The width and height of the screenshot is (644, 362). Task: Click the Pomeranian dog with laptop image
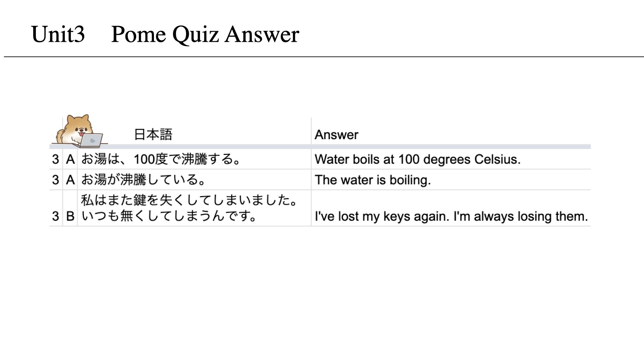click(79, 131)
